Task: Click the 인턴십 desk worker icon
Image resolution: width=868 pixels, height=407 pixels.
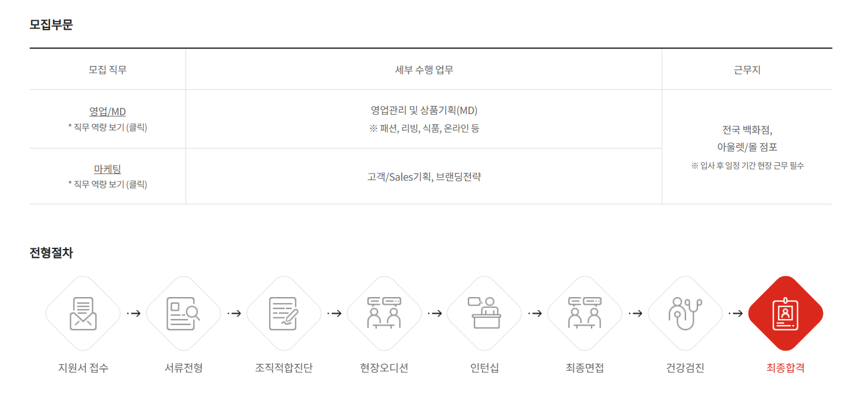Action: 485,314
